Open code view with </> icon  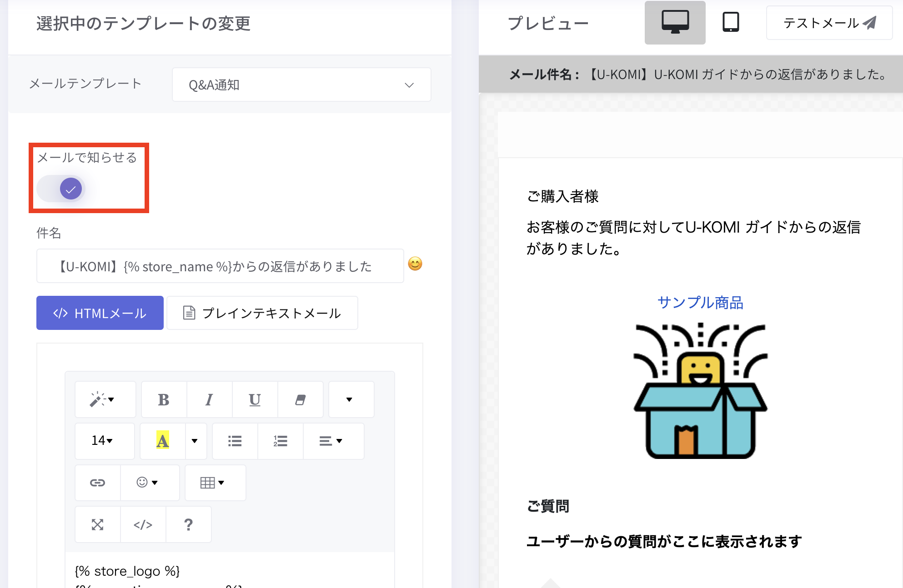143,524
